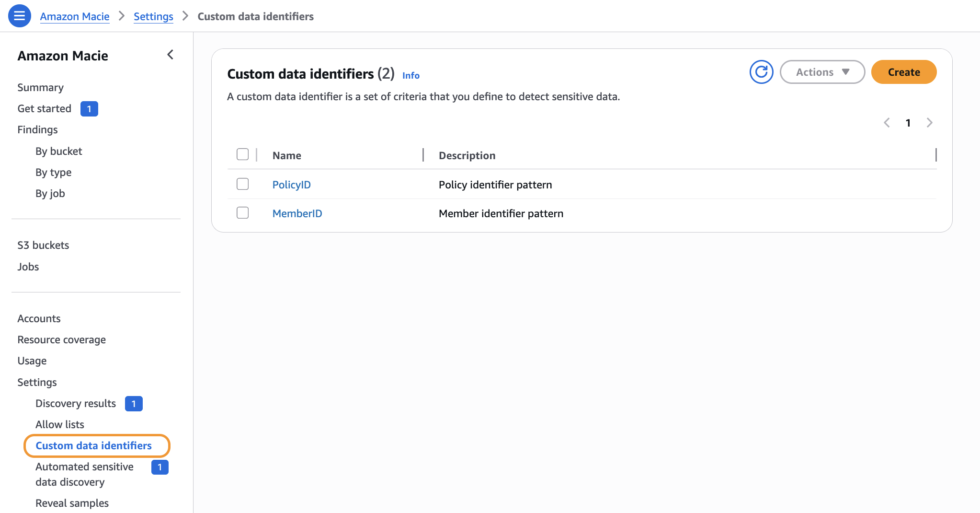Click the Discovery results notification badge
Viewport: 980px width, 513px height.
tap(134, 404)
